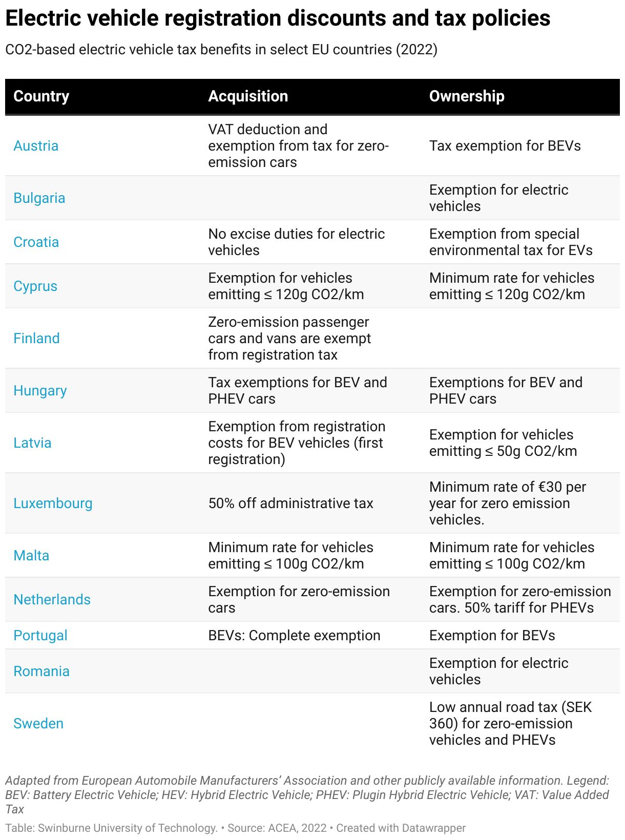Open the Bulgaria country link
The image size is (625, 840).
[39, 198]
